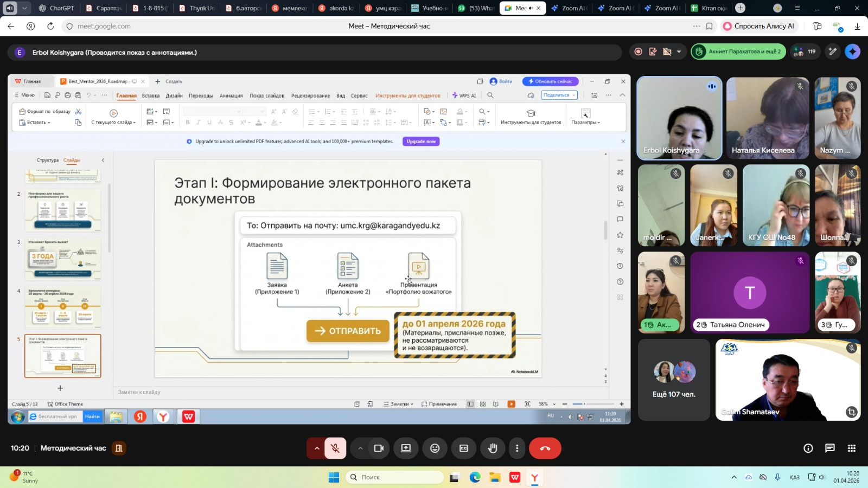
Task: Open the meeting chat panel
Action: 829,448
